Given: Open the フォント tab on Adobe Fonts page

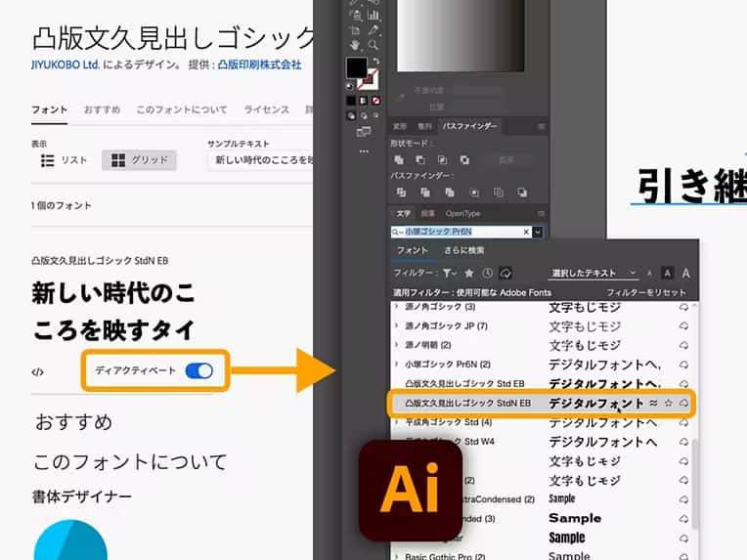Looking at the screenshot, I should 50,109.
